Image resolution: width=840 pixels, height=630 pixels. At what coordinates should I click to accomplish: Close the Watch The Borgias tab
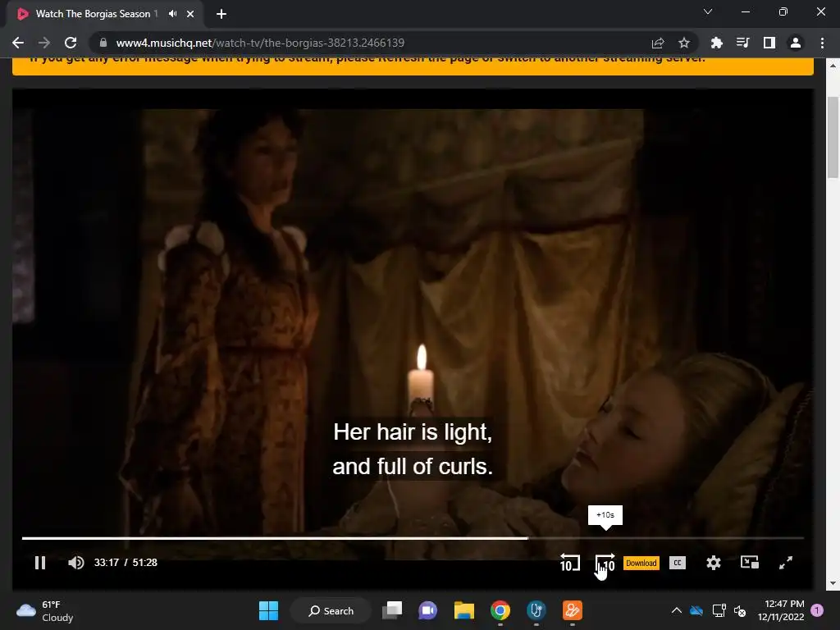[x=190, y=14]
